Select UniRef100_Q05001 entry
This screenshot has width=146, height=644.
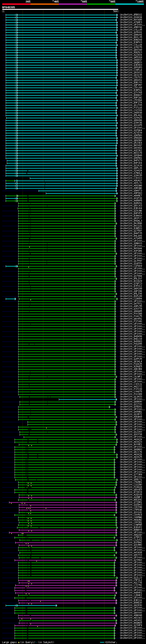pyautogui.click(x=131, y=32)
